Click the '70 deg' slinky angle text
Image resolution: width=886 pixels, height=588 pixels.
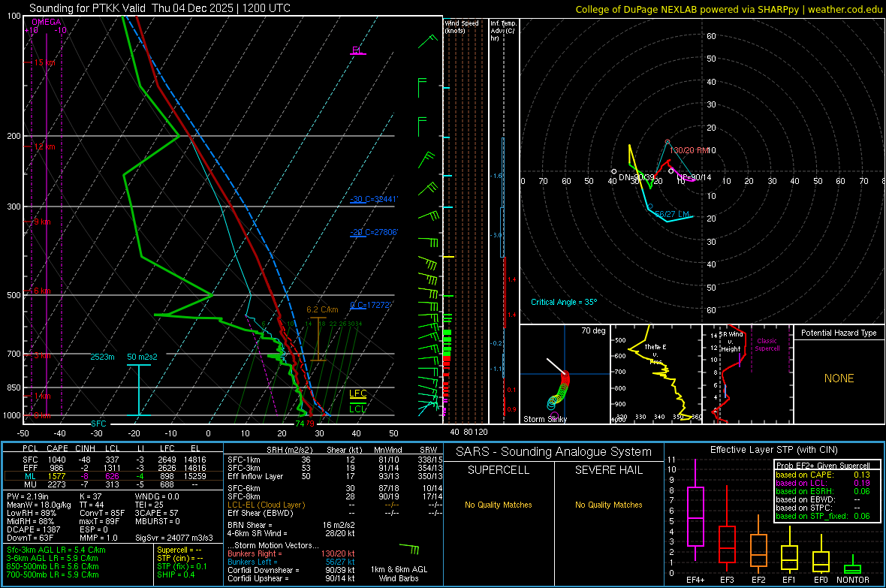(x=593, y=330)
